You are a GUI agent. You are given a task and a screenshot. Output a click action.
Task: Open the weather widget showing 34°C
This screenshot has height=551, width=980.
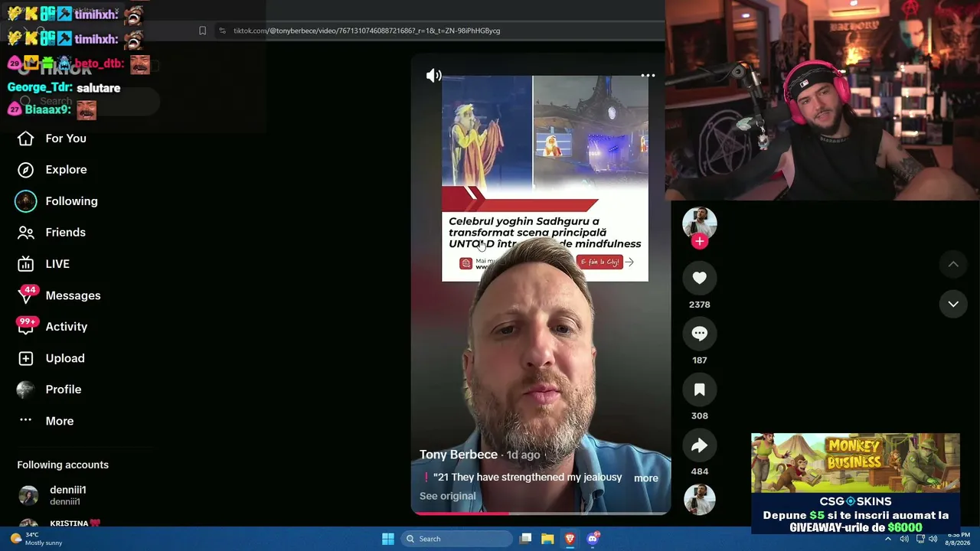point(35,539)
